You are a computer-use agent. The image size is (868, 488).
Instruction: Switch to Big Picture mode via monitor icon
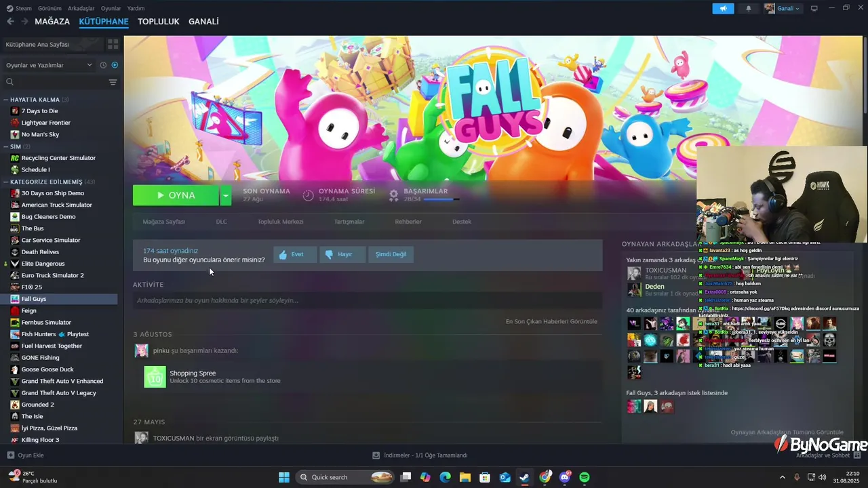(814, 8)
